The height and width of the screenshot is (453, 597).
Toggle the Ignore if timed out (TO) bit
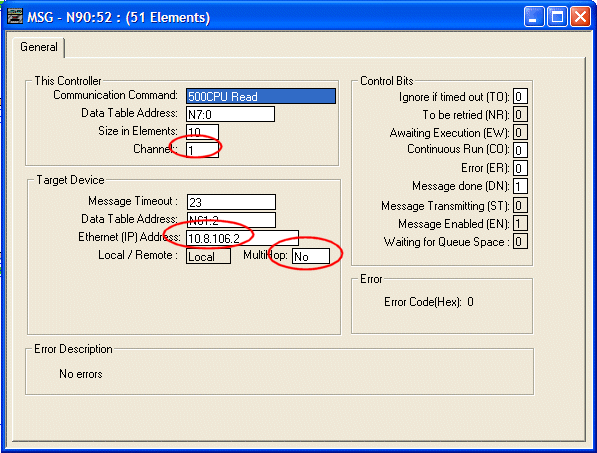point(520,96)
